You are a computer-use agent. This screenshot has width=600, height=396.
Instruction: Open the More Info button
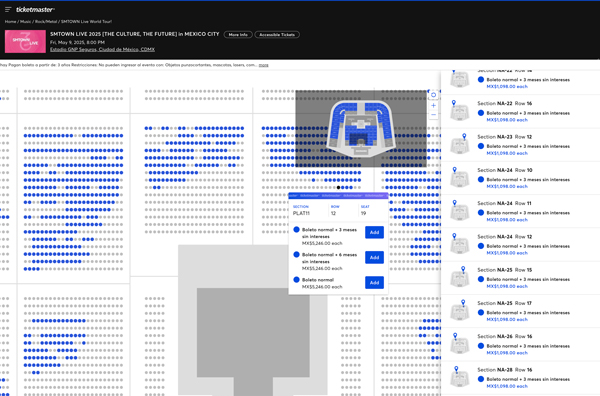[238, 34]
